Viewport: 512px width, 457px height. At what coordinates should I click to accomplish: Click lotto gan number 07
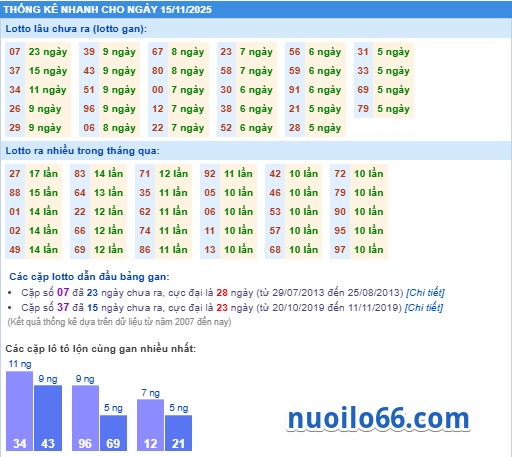15,52
